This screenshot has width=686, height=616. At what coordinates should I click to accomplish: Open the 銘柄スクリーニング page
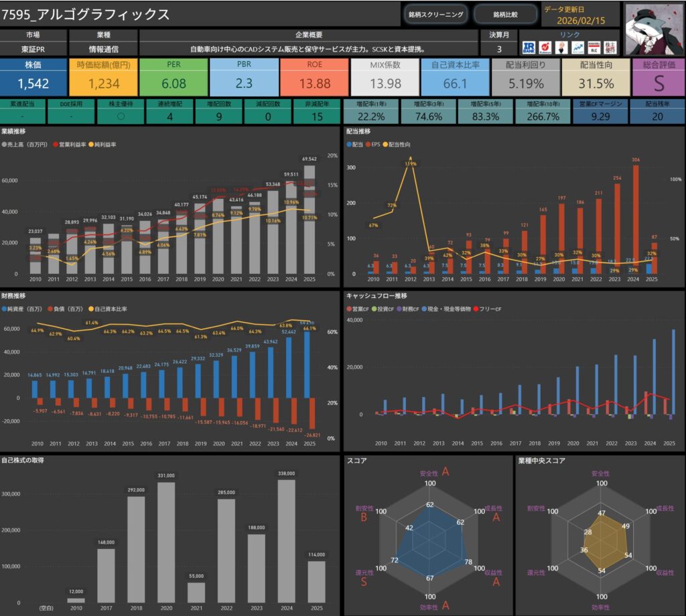pyautogui.click(x=435, y=14)
